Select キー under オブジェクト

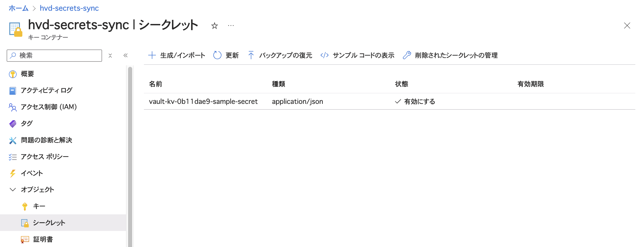(x=39, y=206)
